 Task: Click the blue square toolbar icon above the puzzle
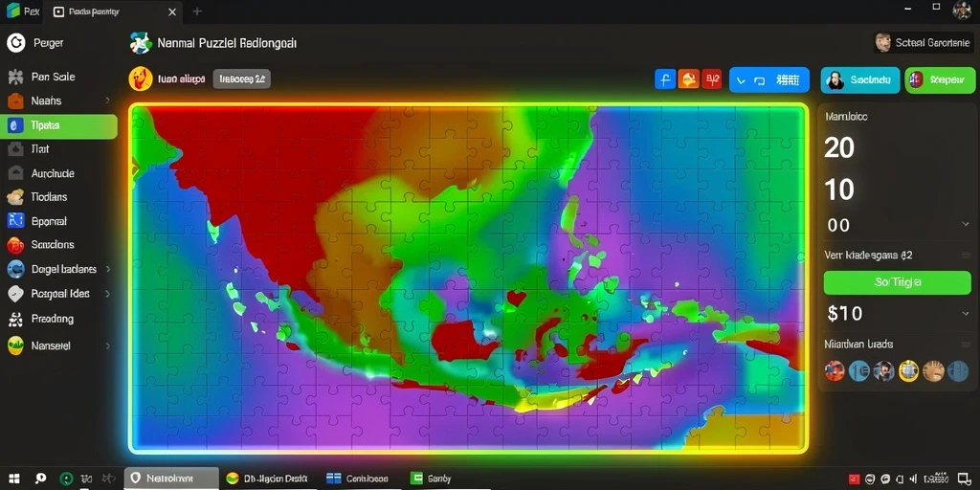point(665,79)
